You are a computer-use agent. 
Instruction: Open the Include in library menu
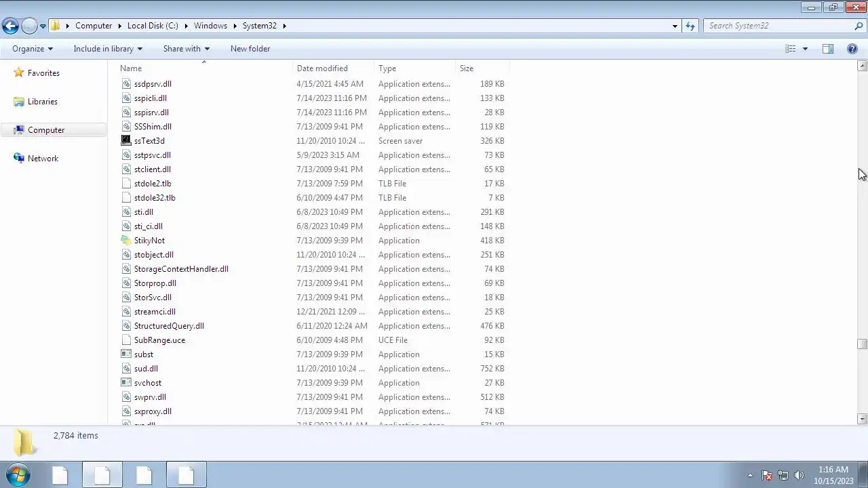[x=108, y=49]
